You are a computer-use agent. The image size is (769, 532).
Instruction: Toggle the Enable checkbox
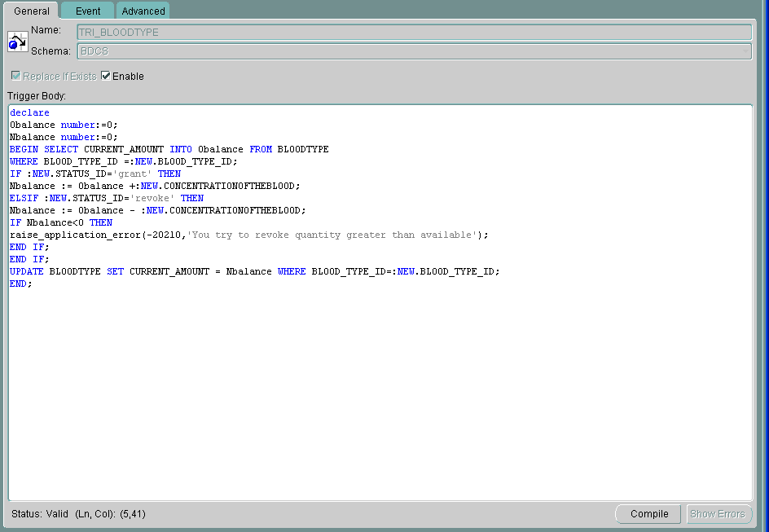pyautogui.click(x=106, y=76)
